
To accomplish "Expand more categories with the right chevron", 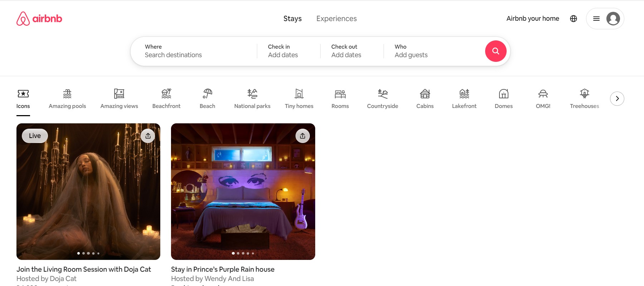I will point(617,98).
